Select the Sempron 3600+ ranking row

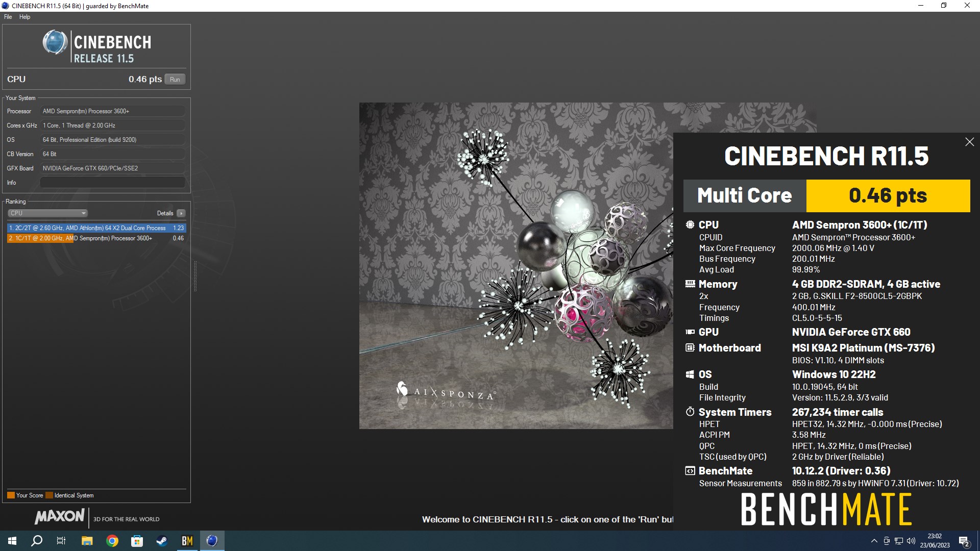click(96, 238)
